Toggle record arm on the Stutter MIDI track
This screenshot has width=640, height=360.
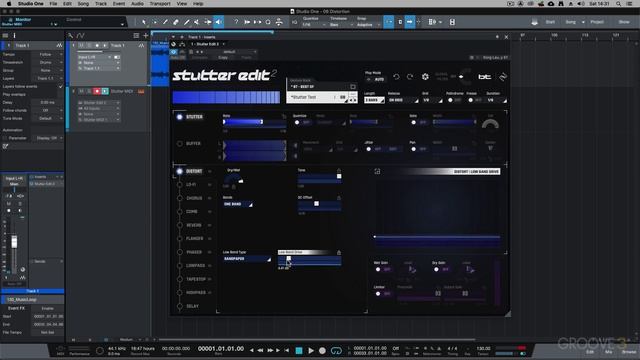coord(97,91)
